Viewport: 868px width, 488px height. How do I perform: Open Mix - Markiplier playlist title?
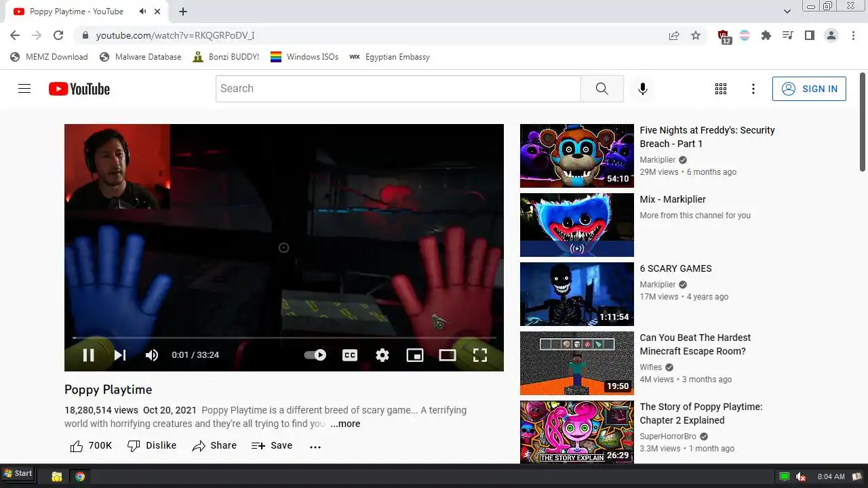673,199
